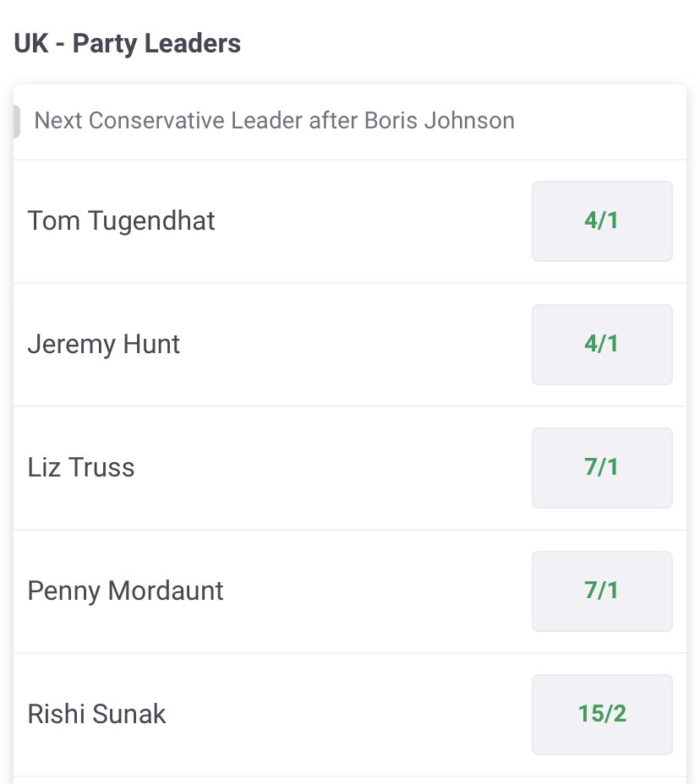Viewport: 700px width, 784px height.
Task: Click blank space in the Jeremy Hunt row
Action: coord(355,345)
